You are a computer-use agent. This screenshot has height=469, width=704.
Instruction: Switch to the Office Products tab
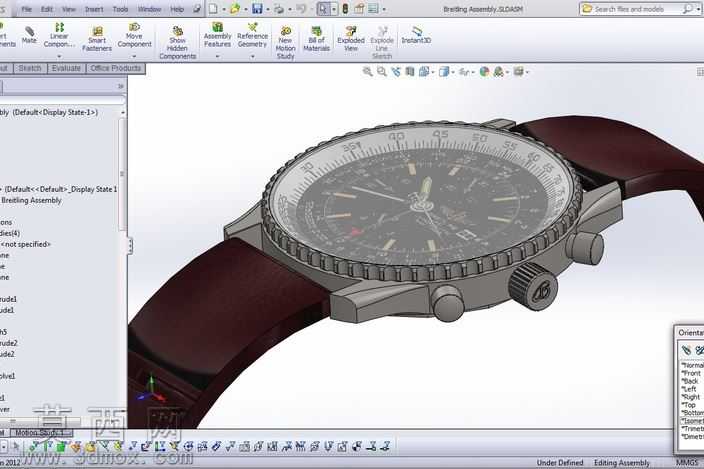point(115,68)
